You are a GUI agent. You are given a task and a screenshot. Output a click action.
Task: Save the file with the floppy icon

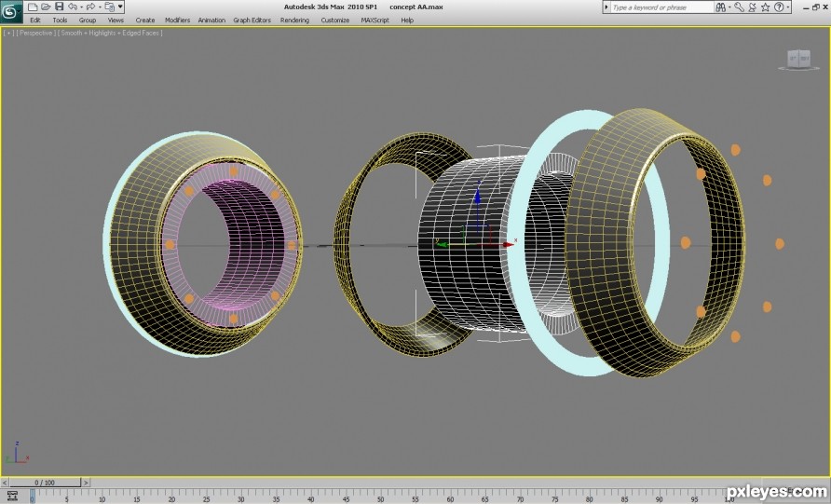pos(60,7)
